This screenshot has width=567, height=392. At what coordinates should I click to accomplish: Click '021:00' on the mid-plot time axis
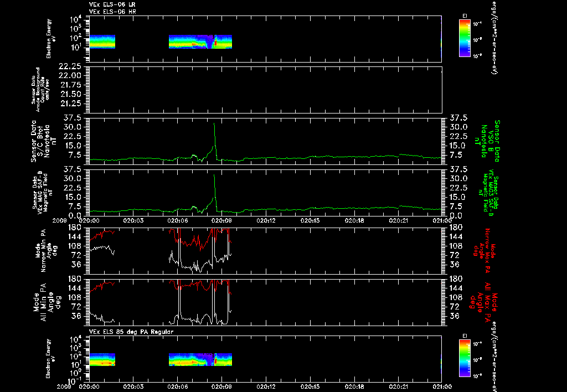click(441, 220)
